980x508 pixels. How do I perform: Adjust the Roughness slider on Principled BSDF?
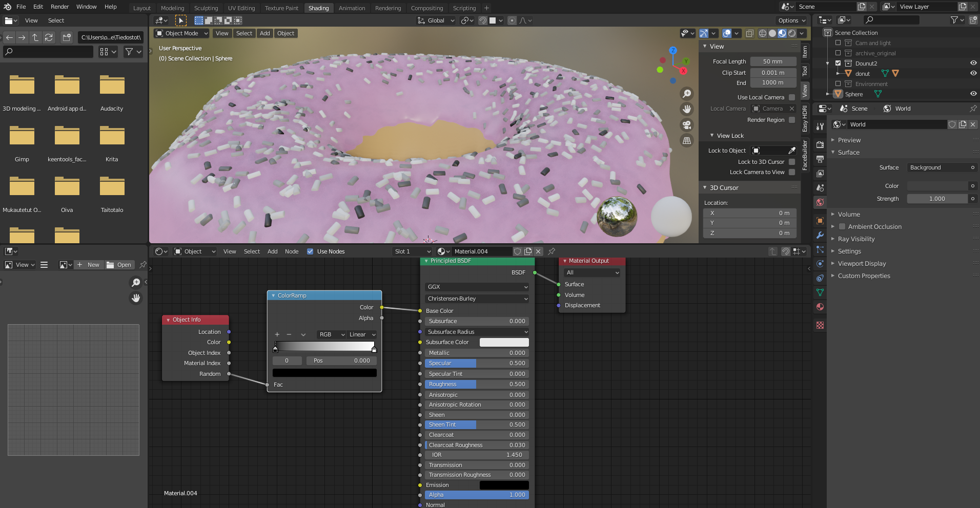tap(477, 384)
